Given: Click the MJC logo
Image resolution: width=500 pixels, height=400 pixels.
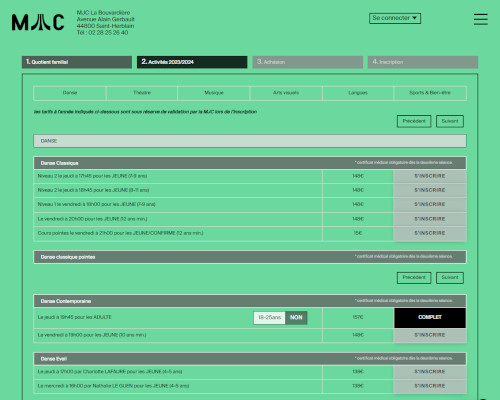Looking at the screenshot, I should (x=38, y=22).
